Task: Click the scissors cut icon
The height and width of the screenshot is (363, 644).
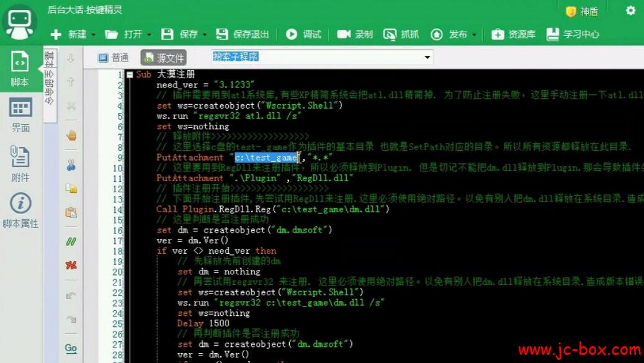Action: click(71, 164)
